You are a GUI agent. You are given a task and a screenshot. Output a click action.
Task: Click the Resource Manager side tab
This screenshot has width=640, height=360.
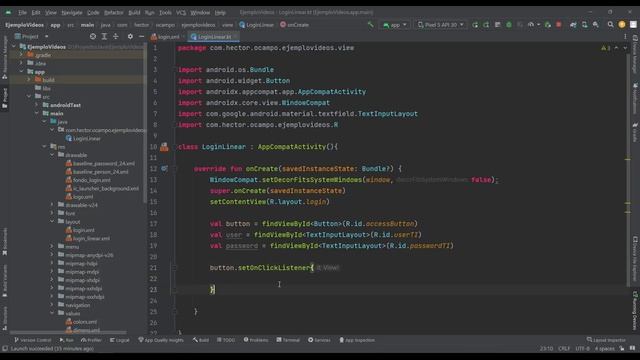pos(5,57)
